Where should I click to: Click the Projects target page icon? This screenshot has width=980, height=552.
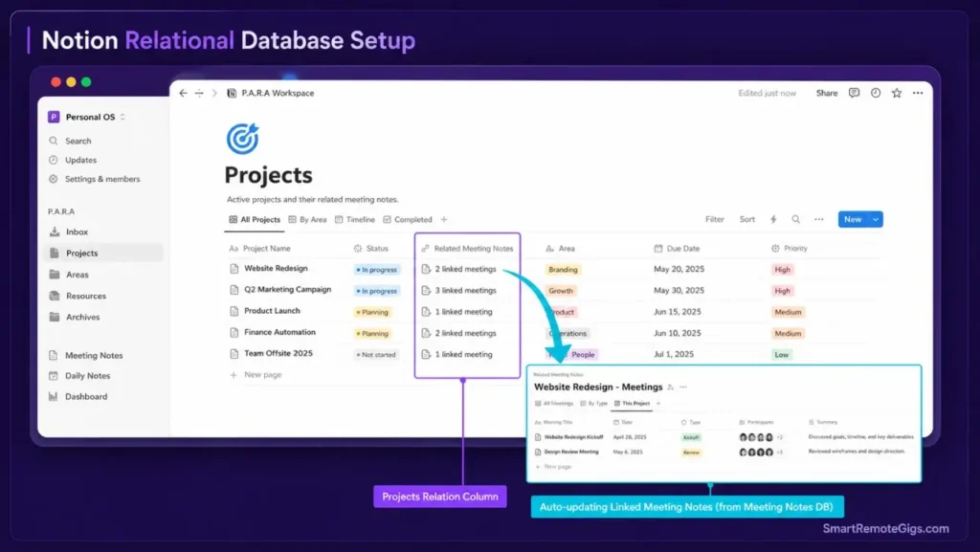coord(242,139)
